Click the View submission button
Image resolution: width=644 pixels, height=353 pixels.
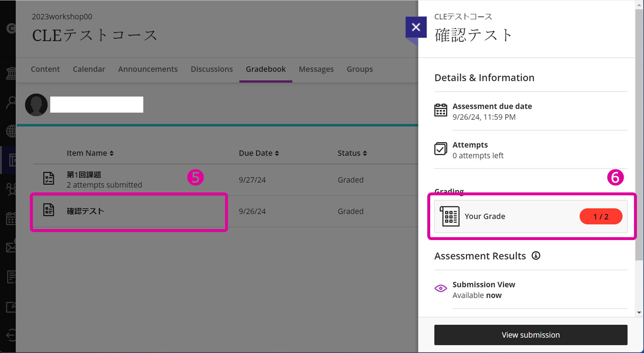point(530,335)
